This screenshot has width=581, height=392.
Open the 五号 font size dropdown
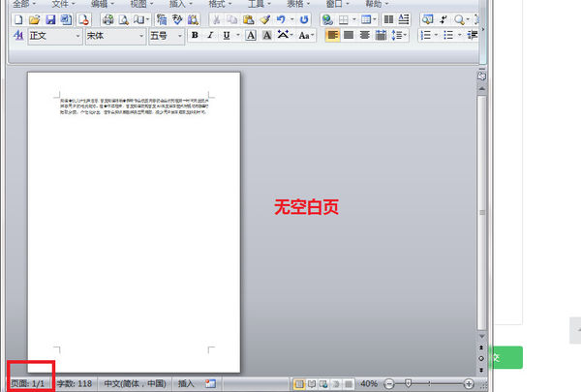167,36
